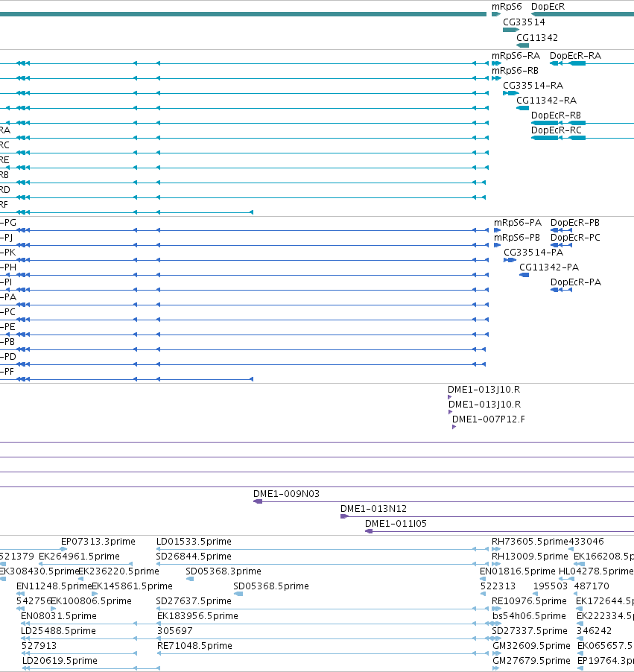
Task: Open EST RE10976.5prime
Action: click(496, 609)
